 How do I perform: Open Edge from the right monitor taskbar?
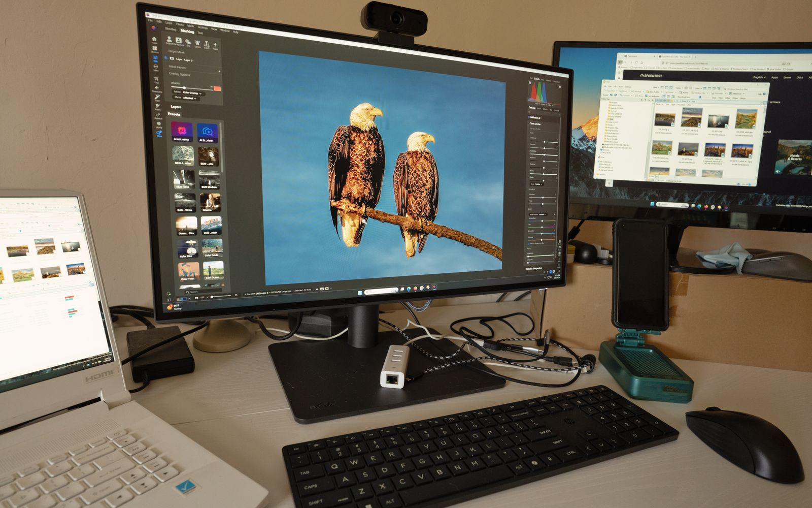click(699, 207)
